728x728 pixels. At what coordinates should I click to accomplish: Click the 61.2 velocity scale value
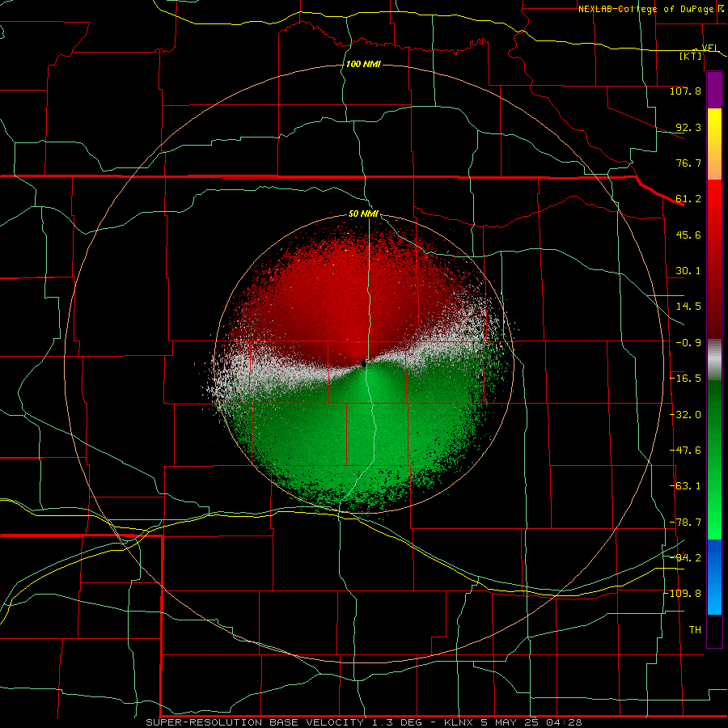(688, 199)
